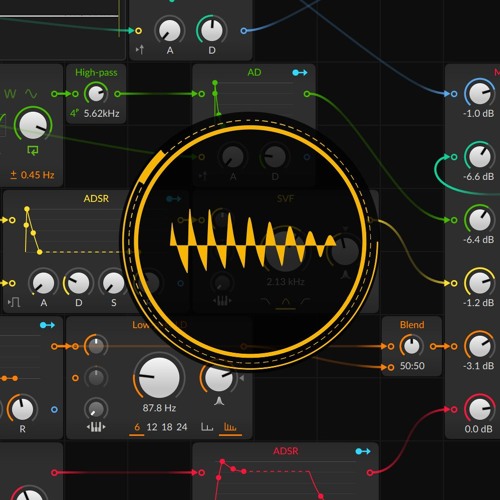Screen dimensions: 500x500
Task: Click the top small knob in Low-pass module
Action: (x=96, y=346)
